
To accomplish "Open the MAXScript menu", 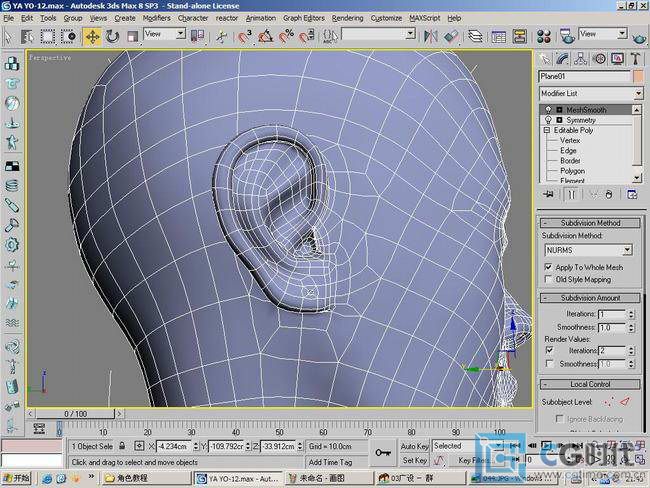I will coord(424,18).
